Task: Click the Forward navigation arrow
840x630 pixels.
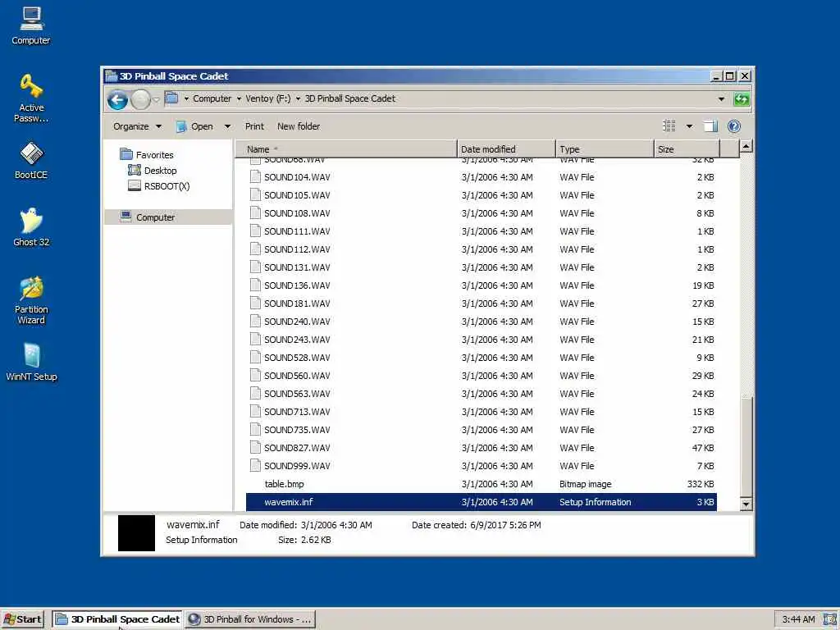Action: [140, 99]
